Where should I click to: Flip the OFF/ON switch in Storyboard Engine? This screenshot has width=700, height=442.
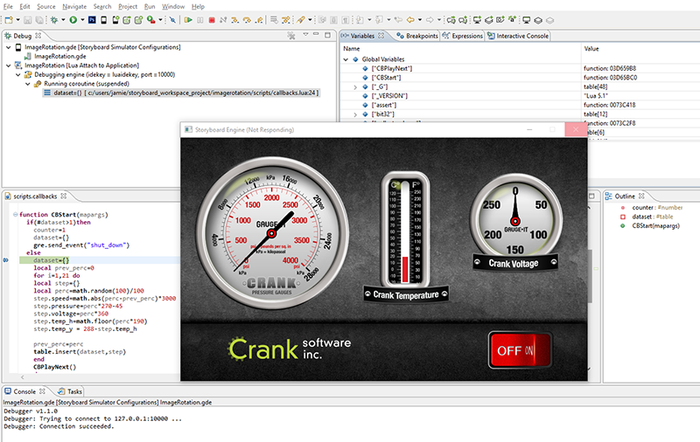click(x=520, y=350)
